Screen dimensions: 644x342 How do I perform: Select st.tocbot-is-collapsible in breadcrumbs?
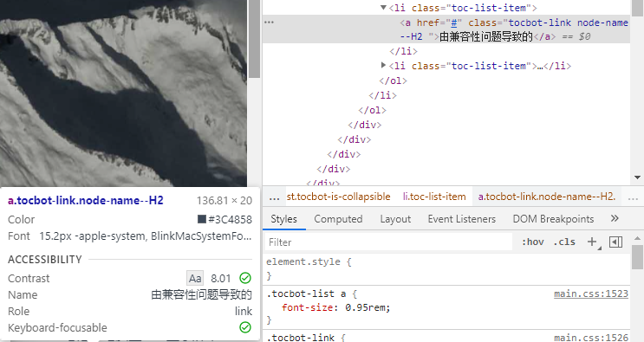point(338,197)
